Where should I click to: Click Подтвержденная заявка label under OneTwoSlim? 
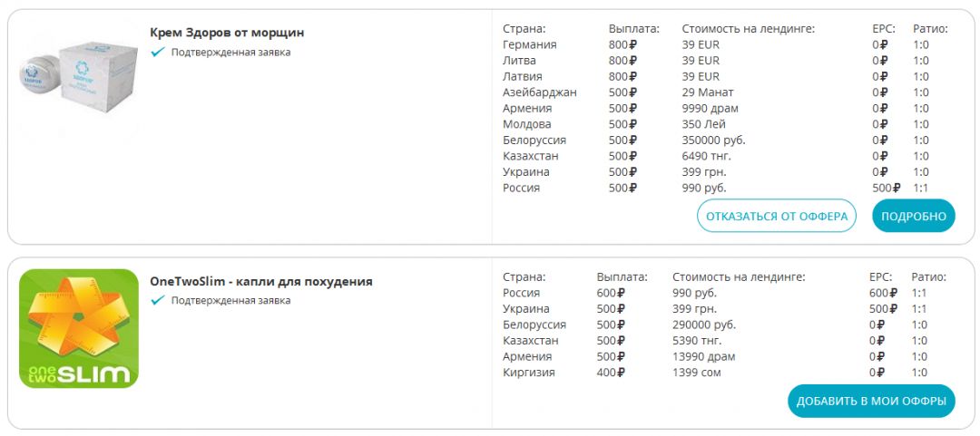tap(230, 300)
